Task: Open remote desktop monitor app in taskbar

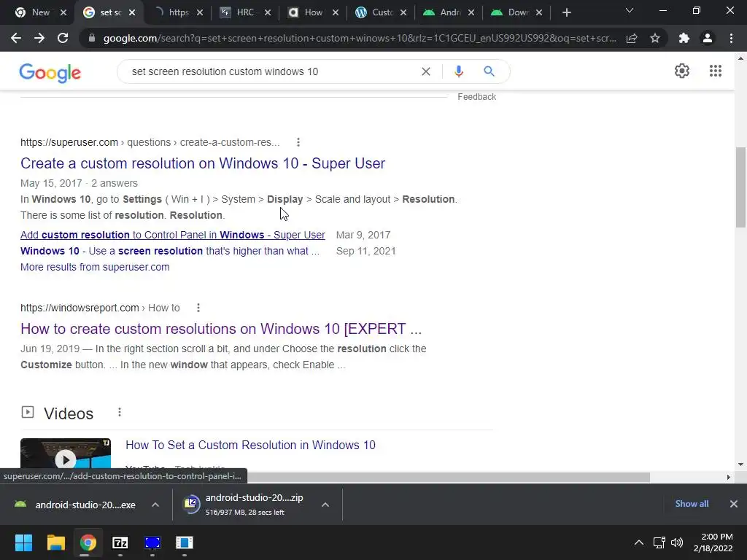Action: pos(152,542)
